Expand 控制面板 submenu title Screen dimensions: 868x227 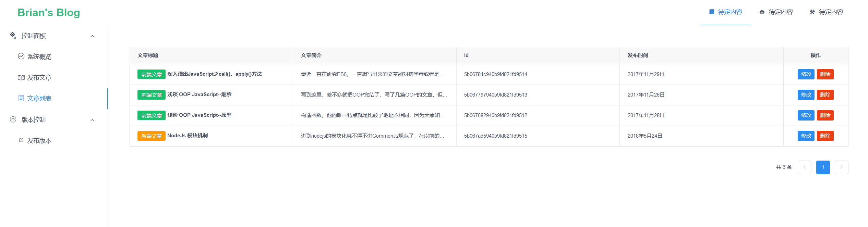54,36
